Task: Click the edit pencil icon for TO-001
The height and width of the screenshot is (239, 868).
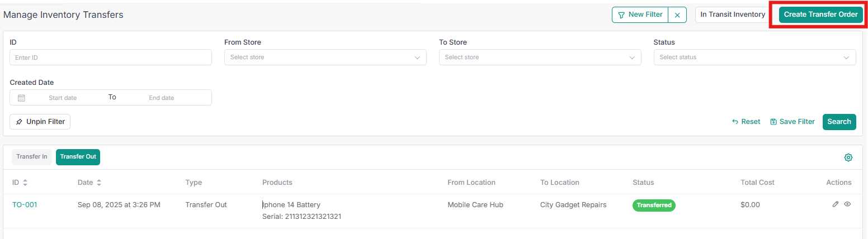Action: (836, 204)
